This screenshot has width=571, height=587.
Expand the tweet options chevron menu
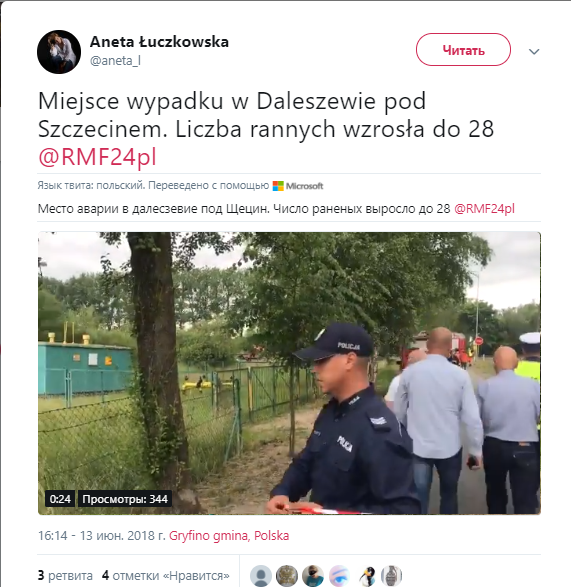click(x=534, y=51)
